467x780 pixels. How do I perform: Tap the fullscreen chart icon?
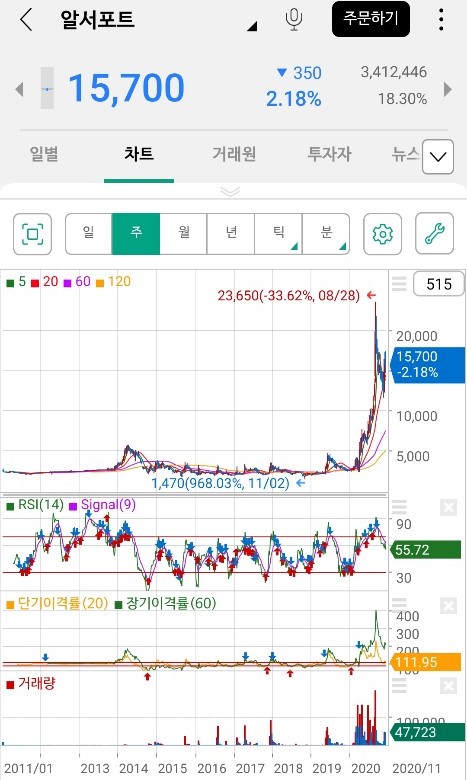click(x=32, y=234)
